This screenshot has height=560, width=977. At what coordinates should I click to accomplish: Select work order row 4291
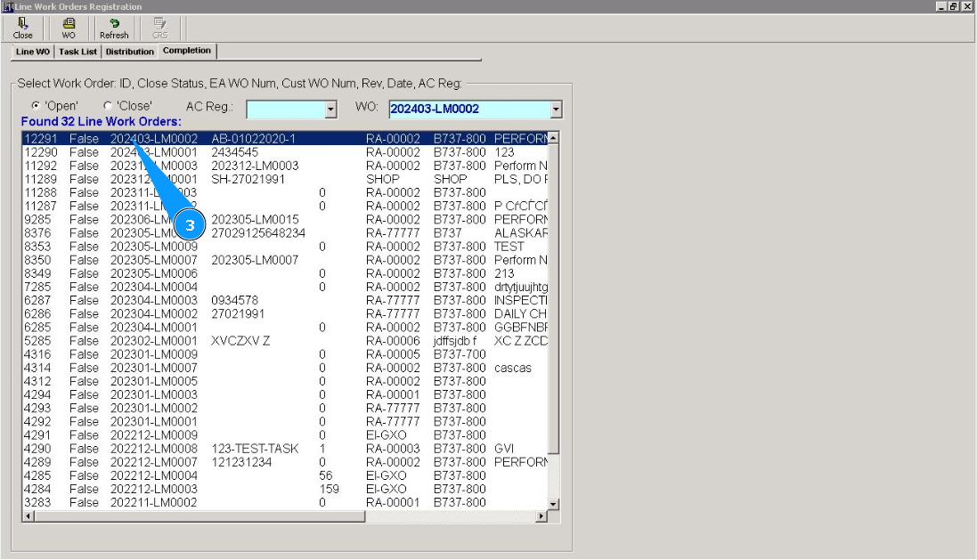click(285, 435)
